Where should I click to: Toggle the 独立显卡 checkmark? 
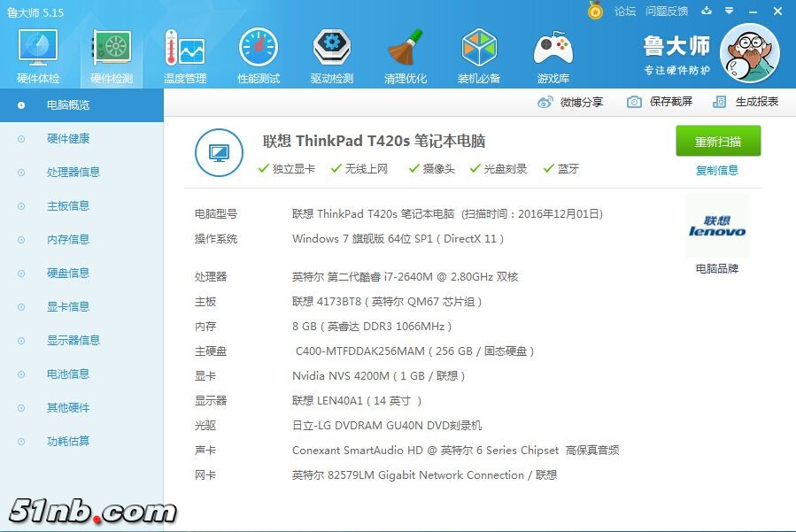[x=286, y=167]
